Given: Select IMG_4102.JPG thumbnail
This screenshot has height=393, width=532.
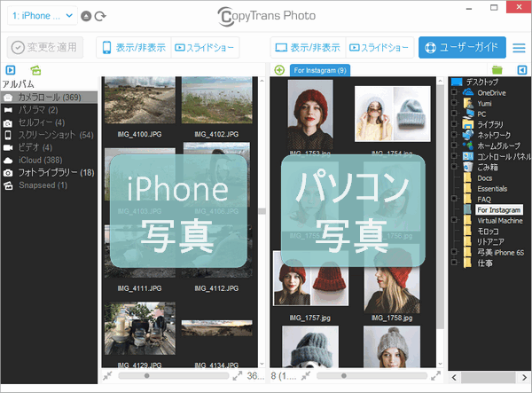Looking at the screenshot, I should (217, 100).
